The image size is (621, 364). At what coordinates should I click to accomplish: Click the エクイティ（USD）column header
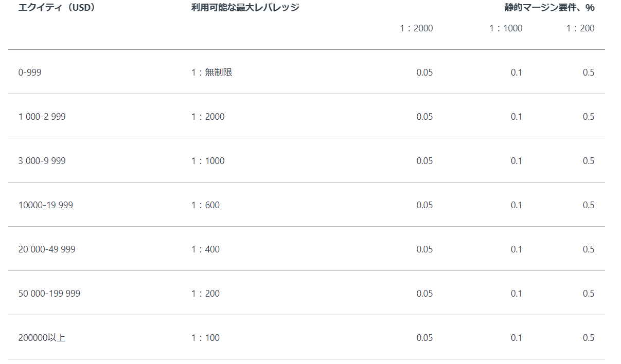click(57, 8)
